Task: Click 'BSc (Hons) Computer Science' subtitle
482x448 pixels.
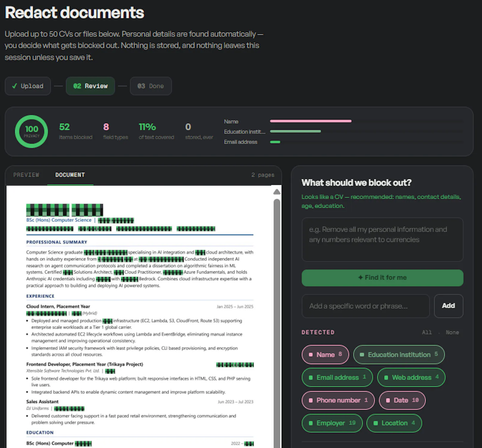Action: tap(59, 220)
